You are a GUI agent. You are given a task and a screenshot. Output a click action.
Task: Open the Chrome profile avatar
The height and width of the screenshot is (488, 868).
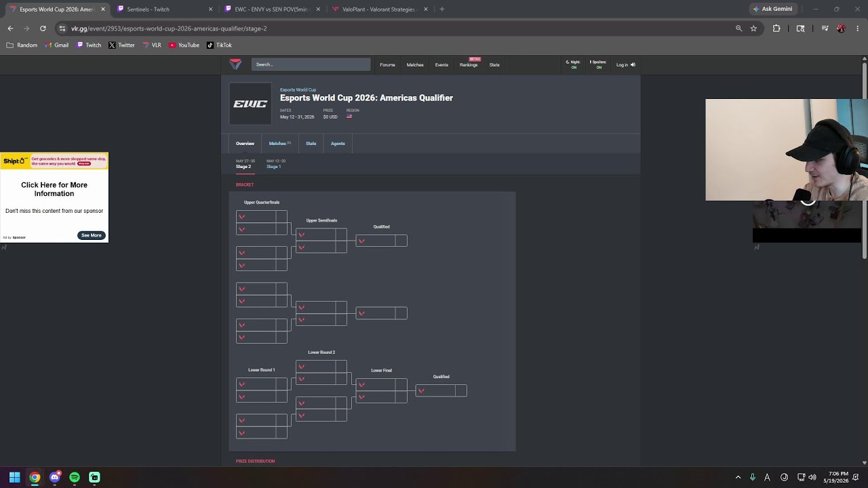(841, 28)
